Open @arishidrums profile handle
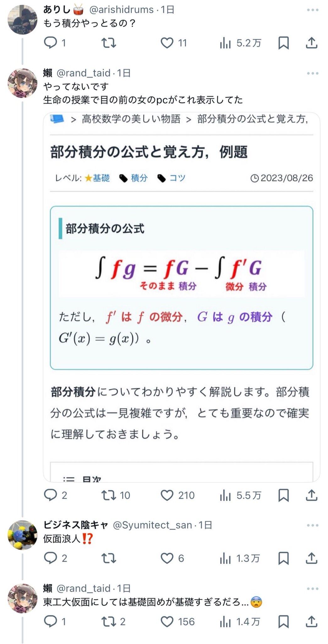The height and width of the screenshot is (644, 328). pyautogui.click(x=122, y=10)
